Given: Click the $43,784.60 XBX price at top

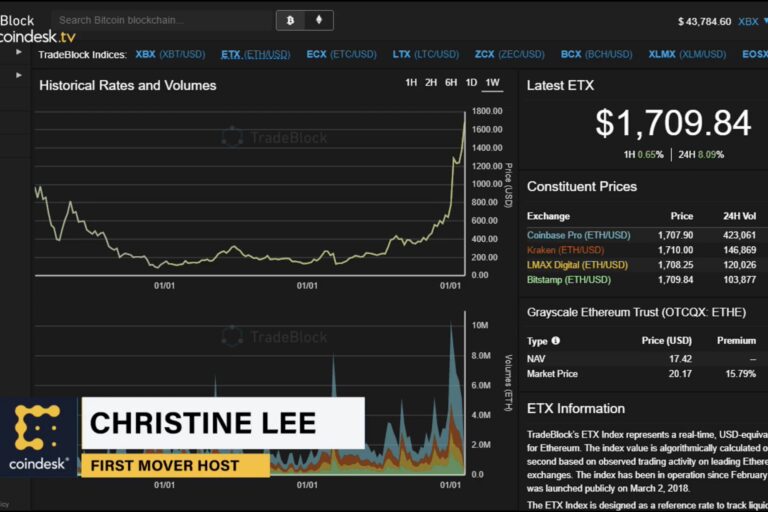Looking at the screenshot, I should pos(704,22).
